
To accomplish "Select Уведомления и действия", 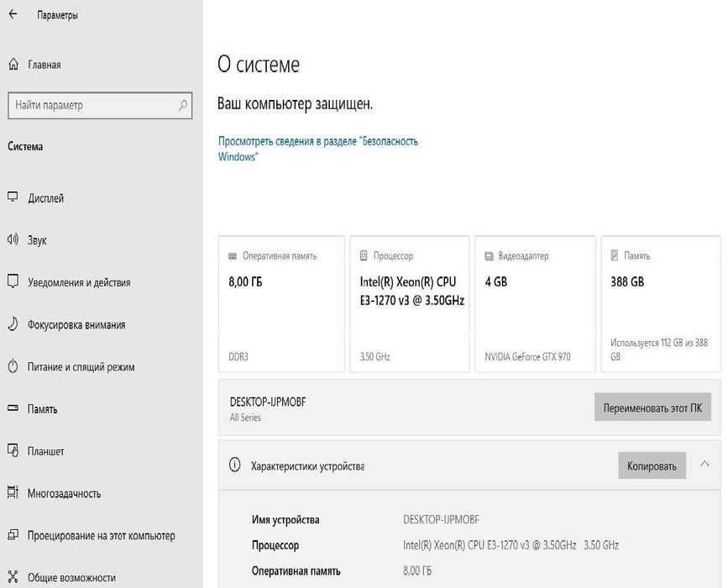I will (79, 283).
